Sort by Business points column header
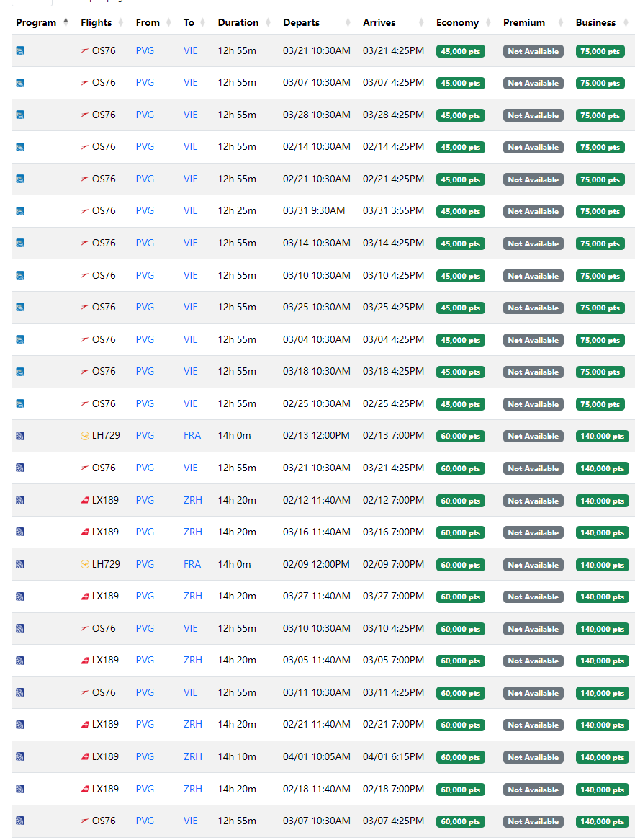Viewport: 635px width, 840px height. click(x=595, y=22)
